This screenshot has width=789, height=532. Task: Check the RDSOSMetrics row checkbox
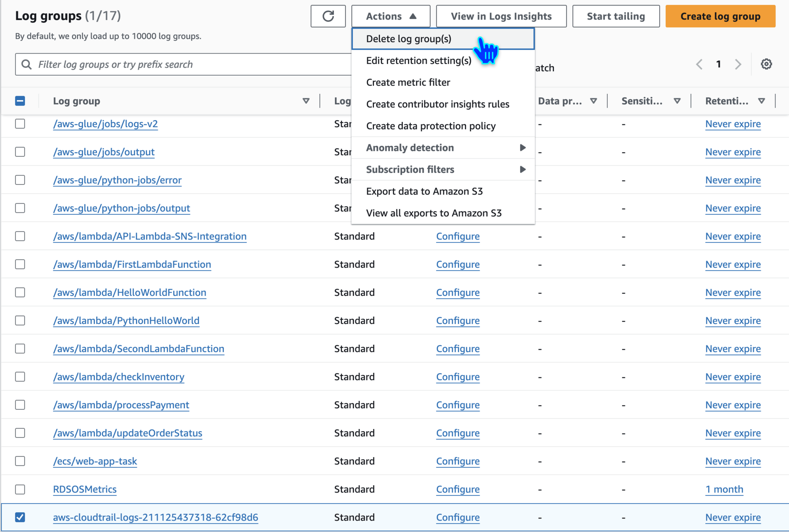[20, 489]
